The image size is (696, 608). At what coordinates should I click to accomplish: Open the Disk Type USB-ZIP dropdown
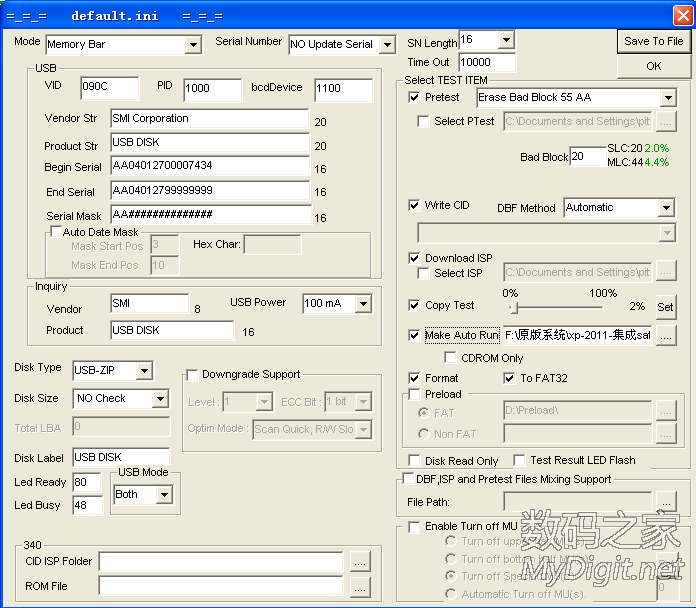(113, 371)
